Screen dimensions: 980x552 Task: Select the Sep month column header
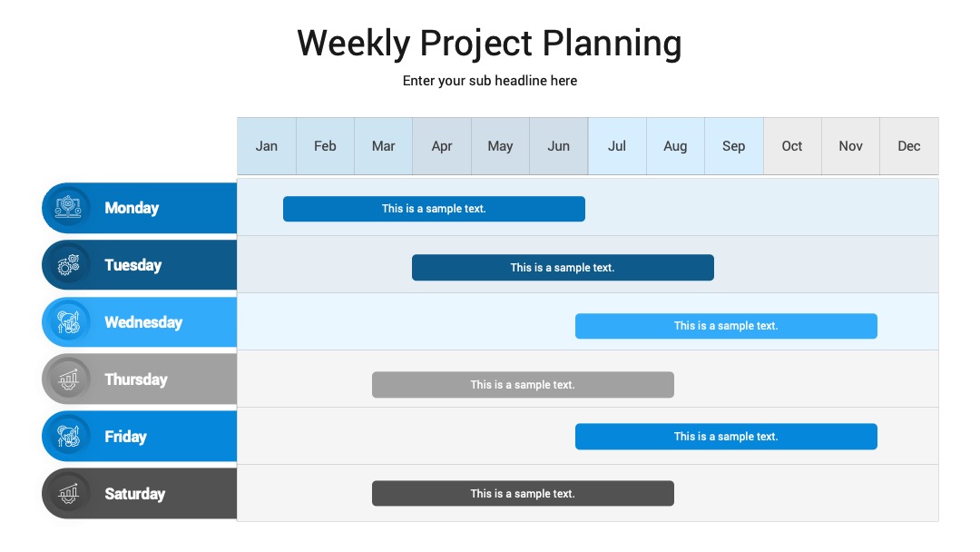tap(734, 146)
